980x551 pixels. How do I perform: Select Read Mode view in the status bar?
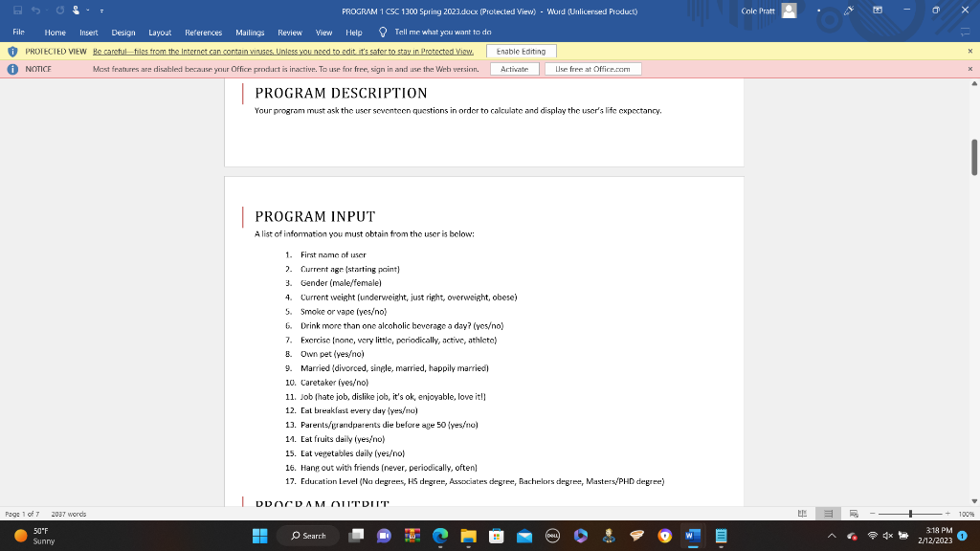[x=803, y=513]
